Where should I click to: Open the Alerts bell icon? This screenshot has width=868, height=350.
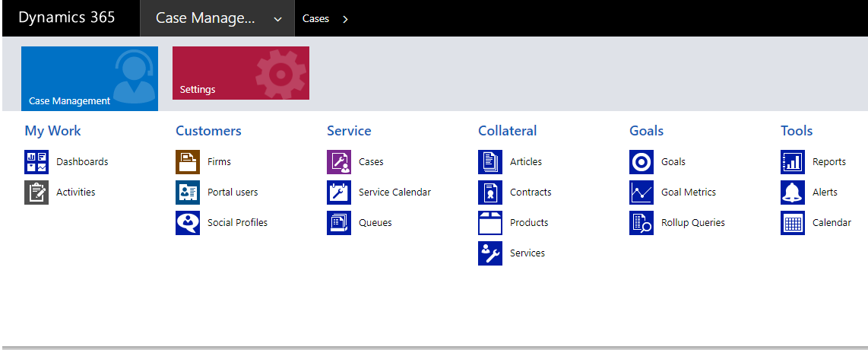click(793, 192)
